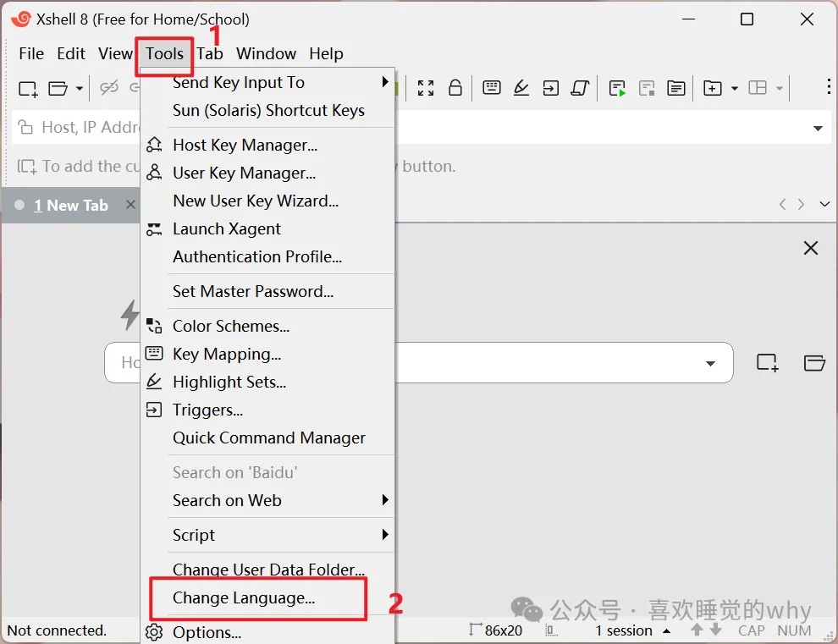The height and width of the screenshot is (644, 838).
Task: Click open folder icon beside host field
Action: coord(814,363)
